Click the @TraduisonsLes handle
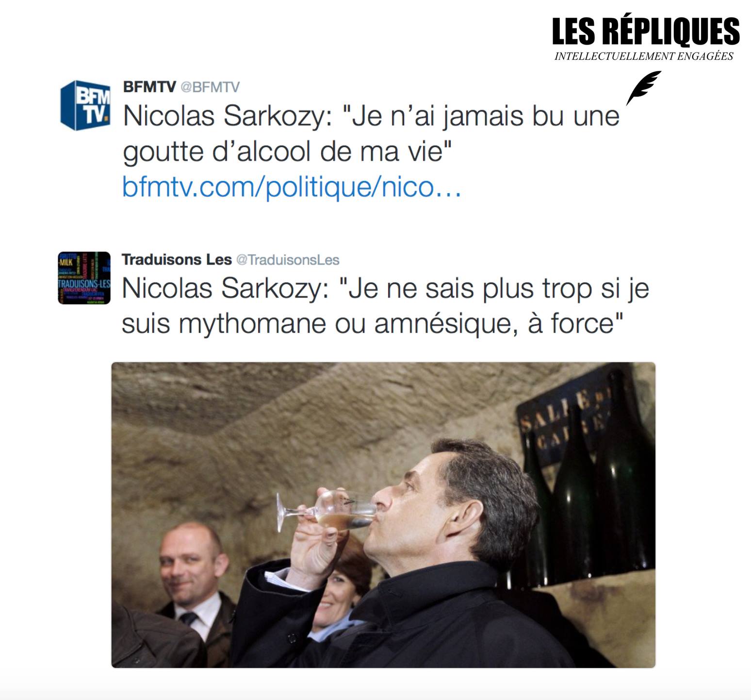The height and width of the screenshot is (700, 751). click(x=288, y=260)
